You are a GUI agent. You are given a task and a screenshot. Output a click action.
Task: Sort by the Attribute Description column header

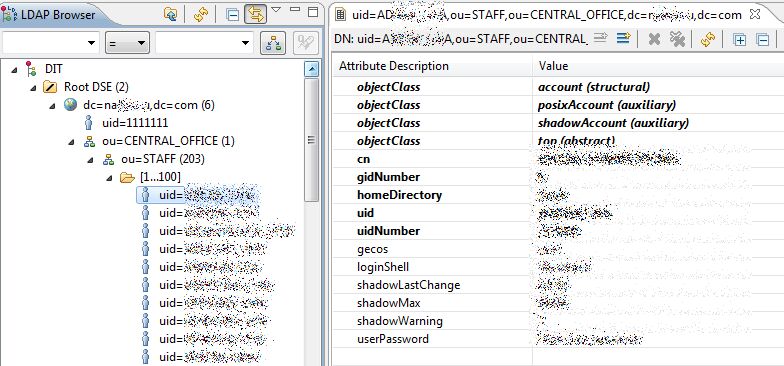[433, 66]
